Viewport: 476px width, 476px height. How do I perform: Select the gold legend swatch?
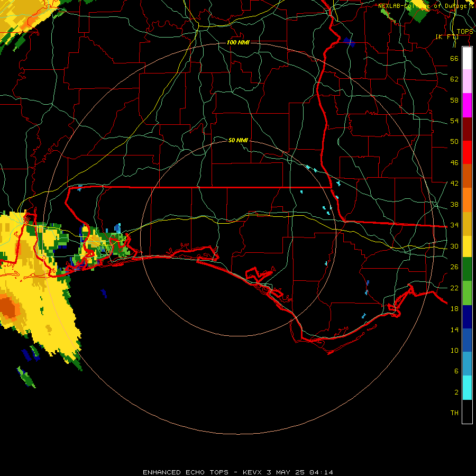pyautogui.click(x=467, y=224)
